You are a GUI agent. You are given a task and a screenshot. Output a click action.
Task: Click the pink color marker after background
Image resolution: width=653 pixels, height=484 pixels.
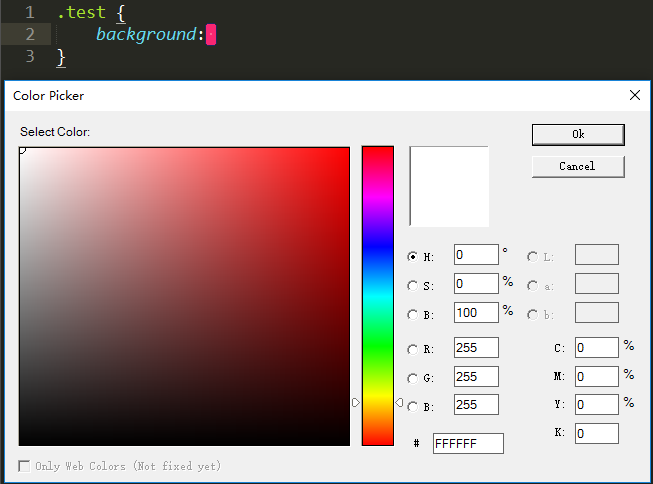click(x=210, y=35)
